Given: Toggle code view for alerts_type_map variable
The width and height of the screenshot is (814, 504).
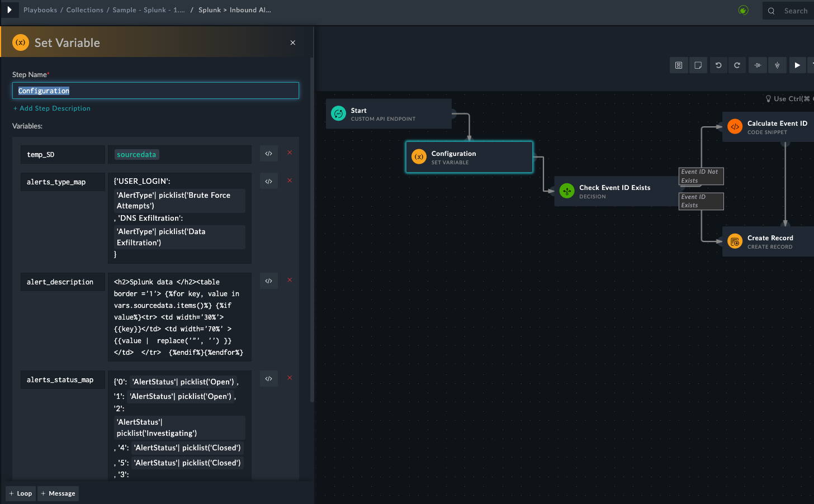Looking at the screenshot, I should coord(269,182).
